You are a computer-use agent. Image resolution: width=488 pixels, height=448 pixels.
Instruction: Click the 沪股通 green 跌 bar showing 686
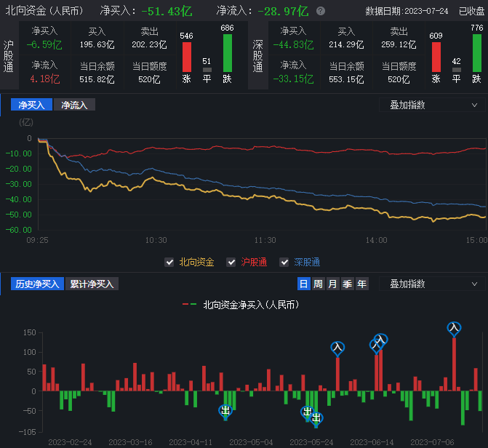click(x=228, y=52)
